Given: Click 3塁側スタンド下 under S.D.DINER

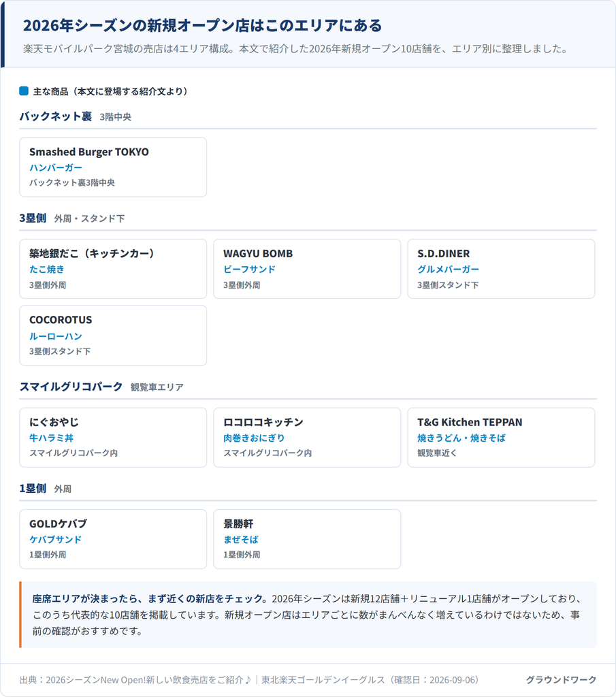Looking at the screenshot, I should click(x=448, y=285).
